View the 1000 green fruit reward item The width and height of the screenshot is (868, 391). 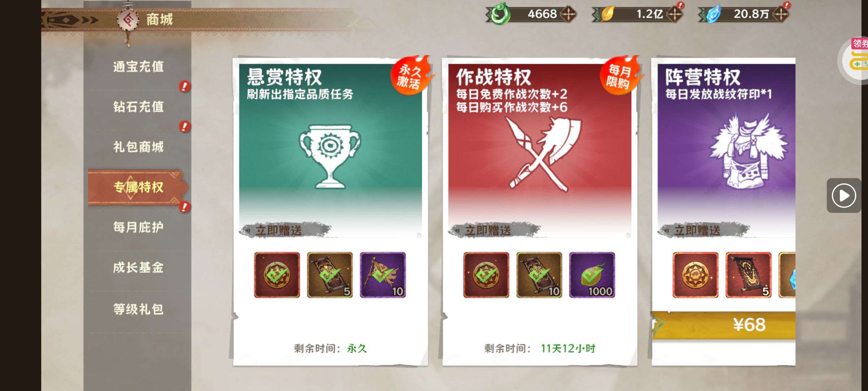pos(592,275)
